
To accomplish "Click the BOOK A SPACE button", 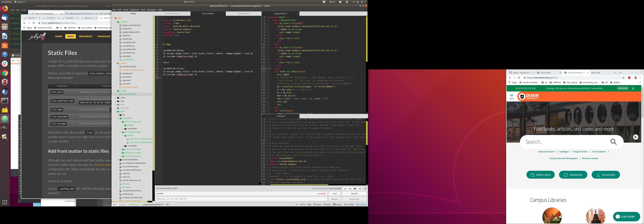I will 540,175.
